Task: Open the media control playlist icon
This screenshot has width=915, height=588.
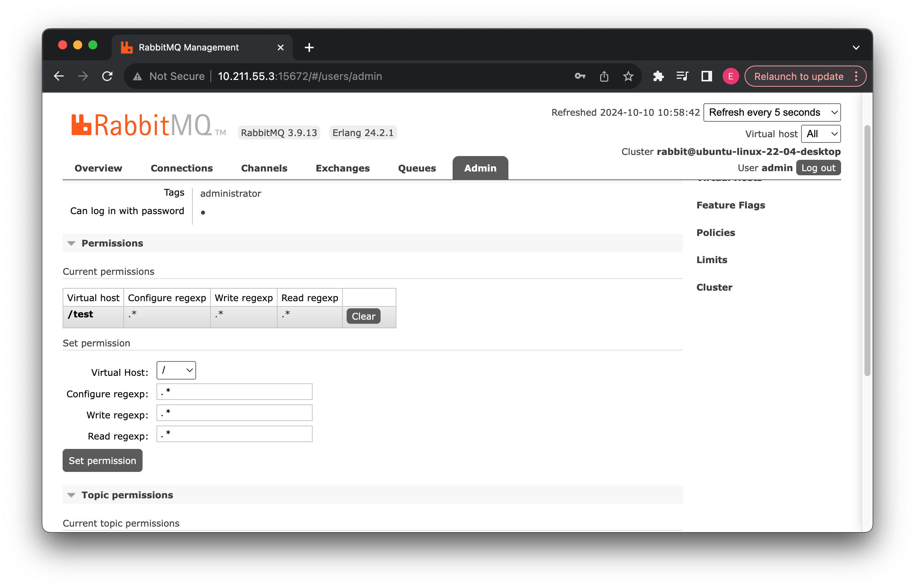Action: [x=682, y=77]
